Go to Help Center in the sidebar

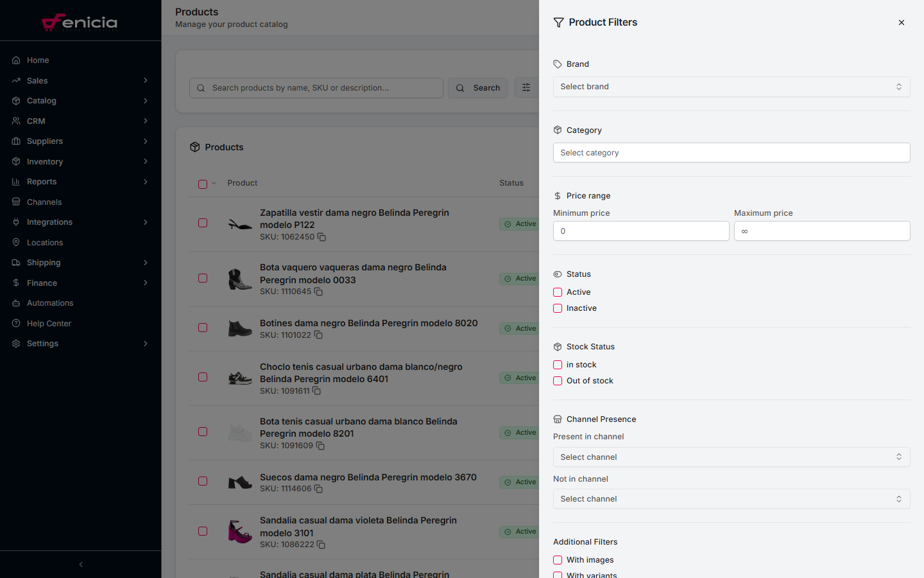pyautogui.click(x=49, y=324)
